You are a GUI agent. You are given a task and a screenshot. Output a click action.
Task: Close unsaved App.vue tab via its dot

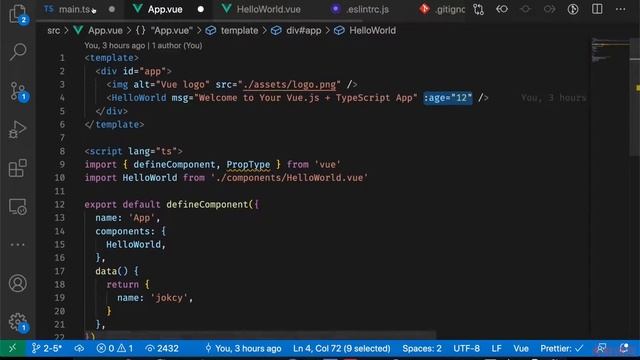click(x=200, y=9)
